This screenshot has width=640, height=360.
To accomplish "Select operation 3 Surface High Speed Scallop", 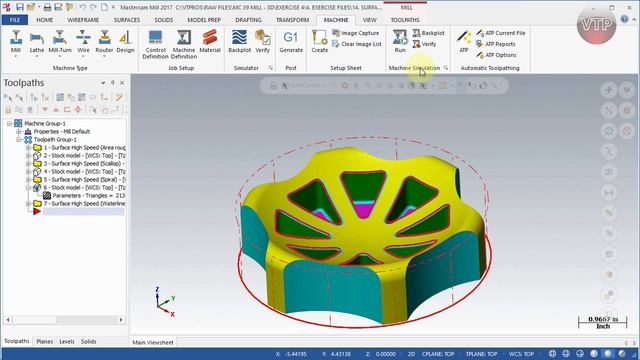I will (84, 164).
